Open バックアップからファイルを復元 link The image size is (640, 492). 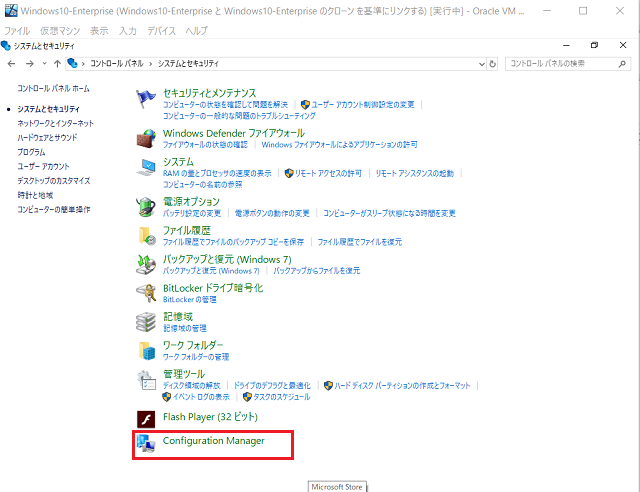[317, 271]
